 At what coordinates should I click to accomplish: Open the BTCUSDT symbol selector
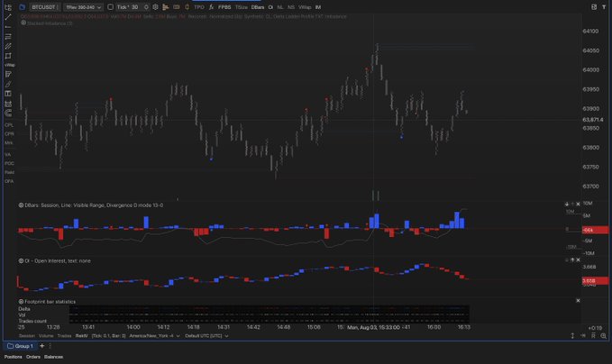pos(45,7)
